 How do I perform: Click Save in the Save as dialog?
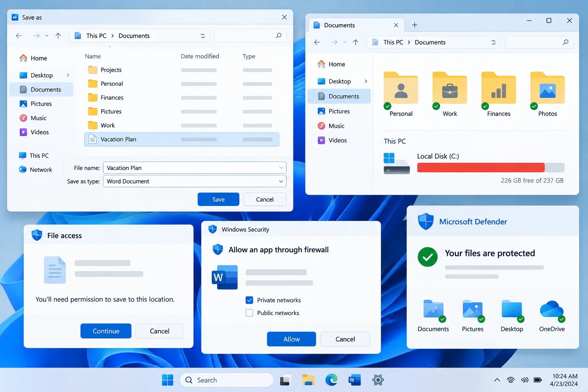tap(218, 199)
